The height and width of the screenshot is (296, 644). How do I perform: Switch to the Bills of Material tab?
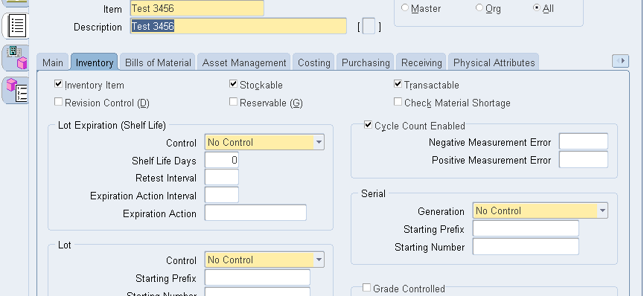pos(158,62)
